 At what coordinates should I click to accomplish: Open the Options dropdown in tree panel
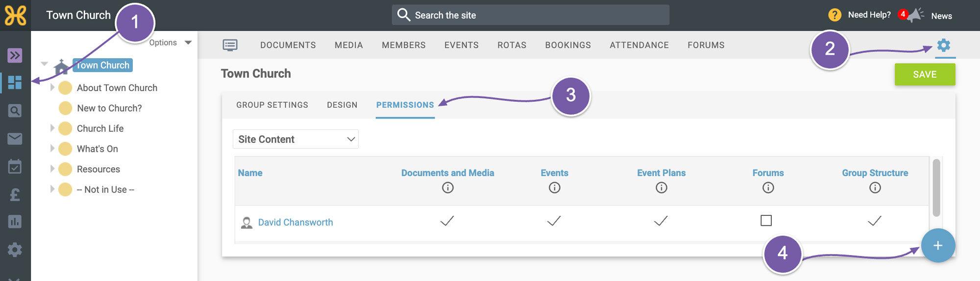click(x=170, y=43)
